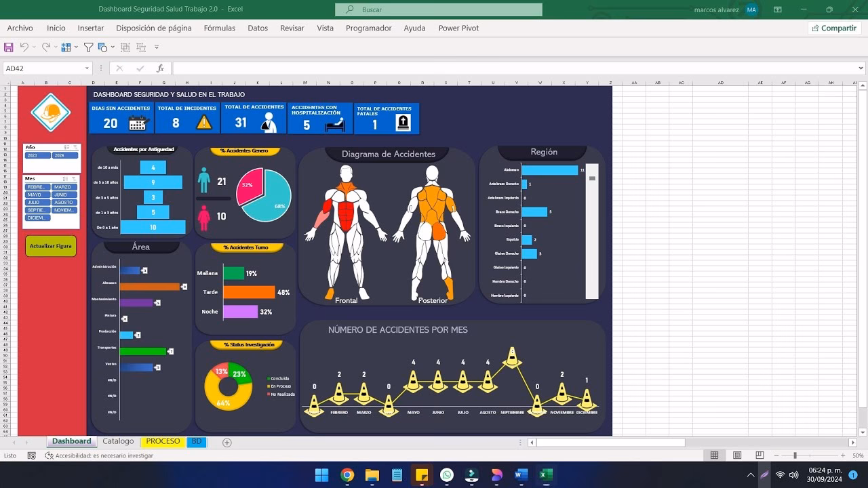Toggle the 2023 year slicer button
The height and width of the screenshot is (488, 868).
pos(37,155)
